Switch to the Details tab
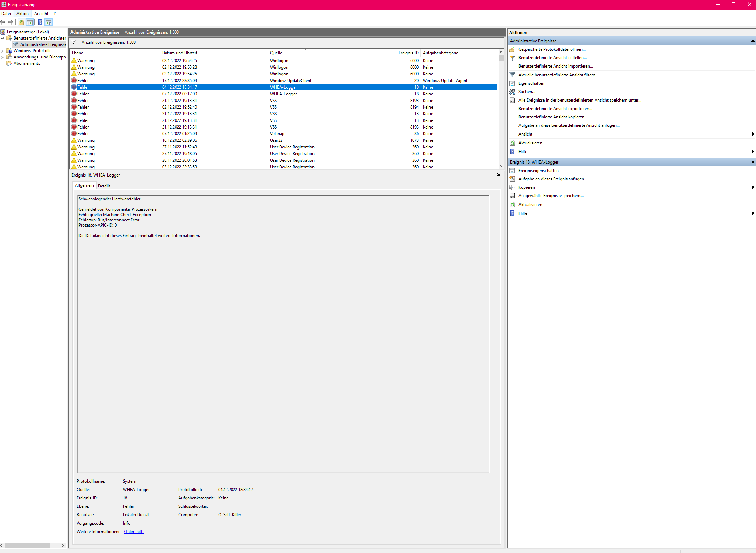The width and height of the screenshot is (756, 553). [104, 186]
